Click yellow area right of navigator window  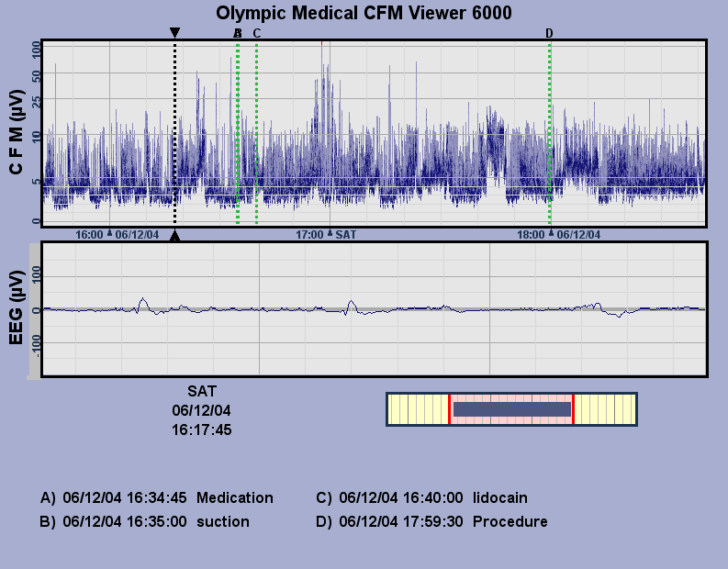tap(605, 409)
